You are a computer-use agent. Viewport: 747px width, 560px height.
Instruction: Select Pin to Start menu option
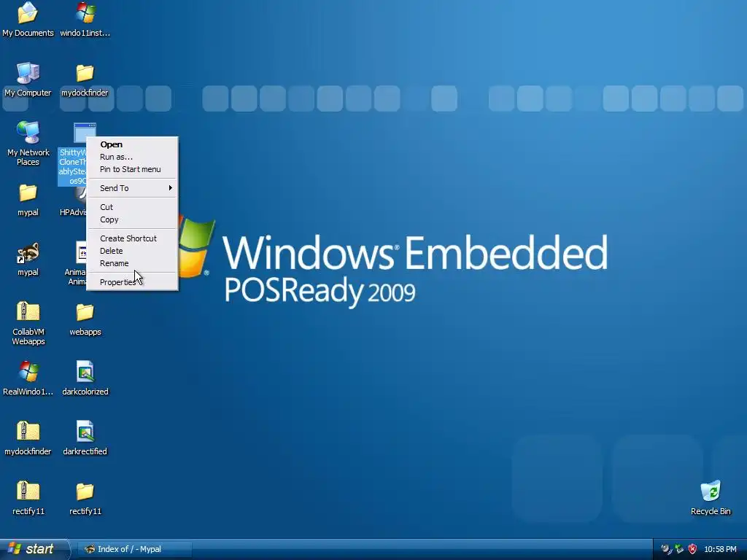coord(132,169)
